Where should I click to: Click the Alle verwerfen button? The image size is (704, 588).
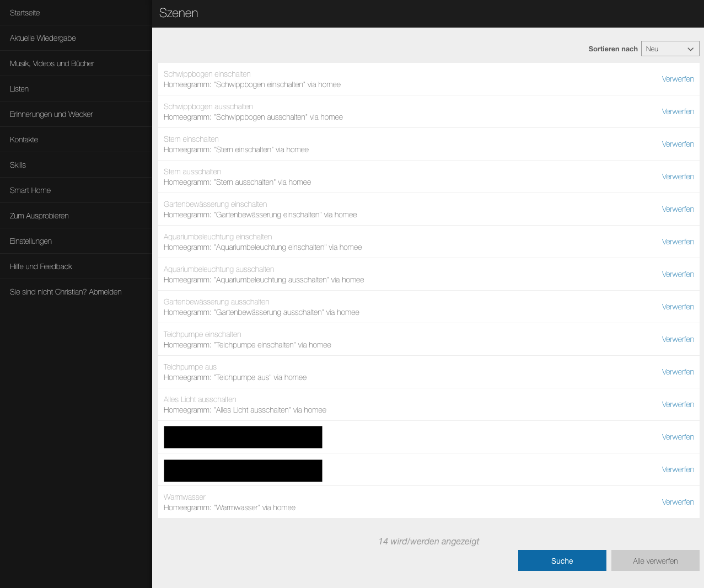655,560
